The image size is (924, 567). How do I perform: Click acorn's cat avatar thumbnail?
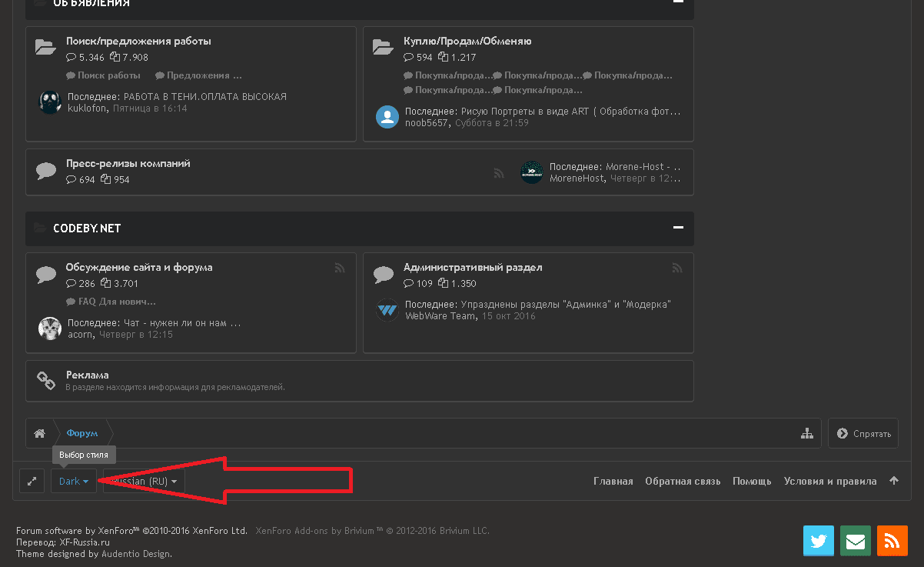(50, 329)
